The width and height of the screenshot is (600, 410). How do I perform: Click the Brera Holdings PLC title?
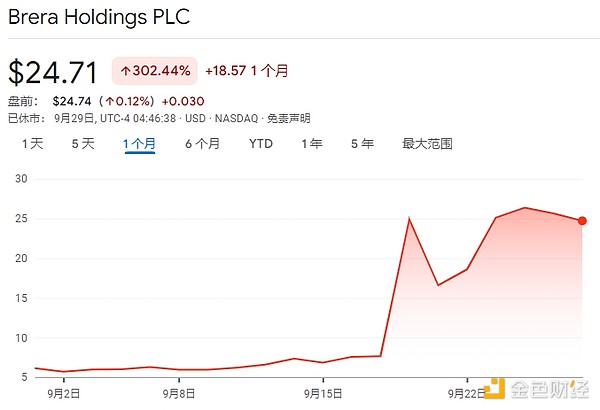97,17
